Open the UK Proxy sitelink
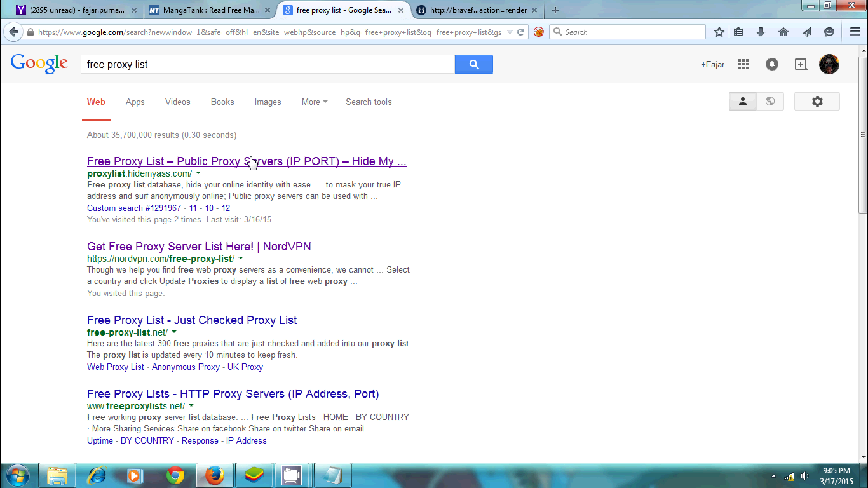The height and width of the screenshot is (488, 868). tap(245, 367)
